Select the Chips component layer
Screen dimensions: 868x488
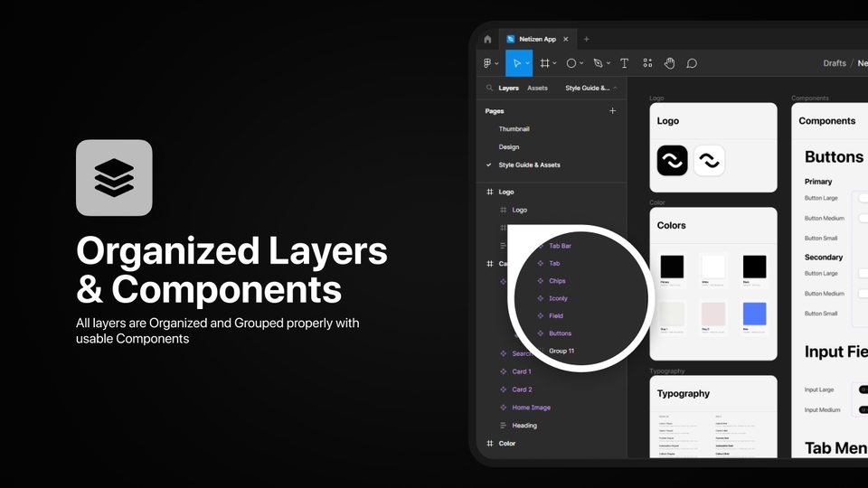557,281
